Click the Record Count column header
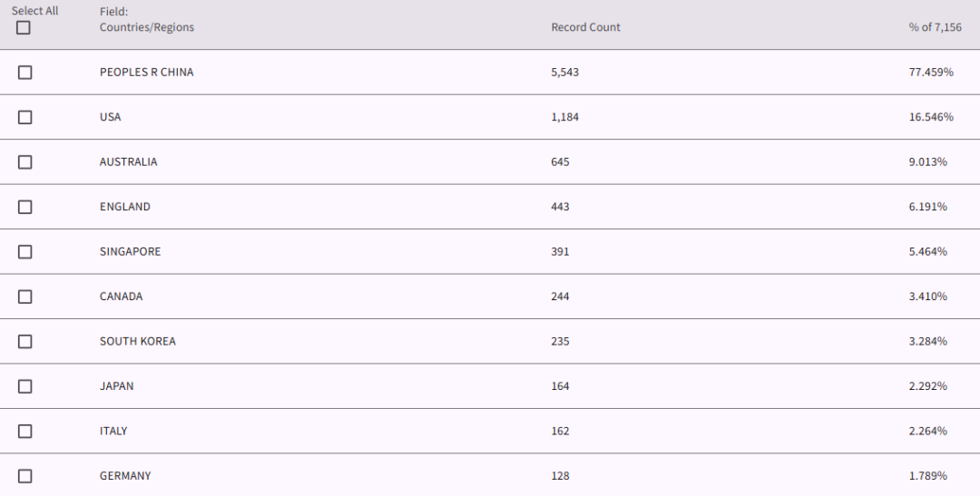This screenshot has height=496, width=980. tap(585, 27)
